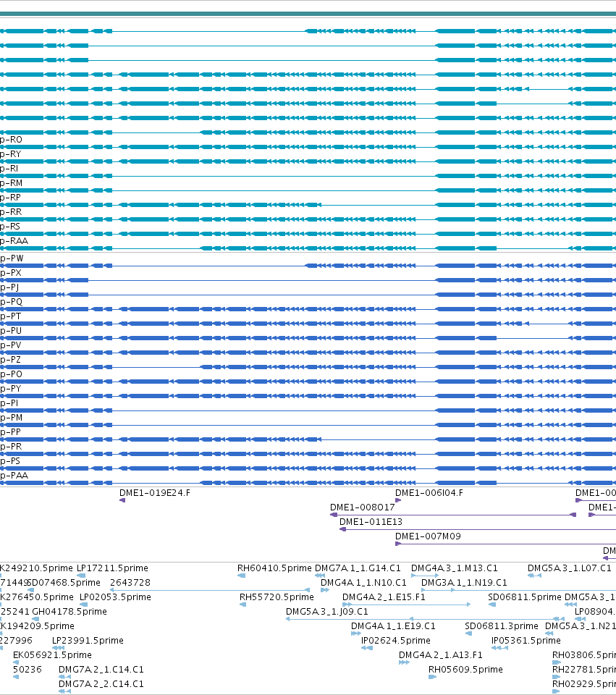Select the p-PAA protein label
Screen dimensions: 616x695
[14, 476]
